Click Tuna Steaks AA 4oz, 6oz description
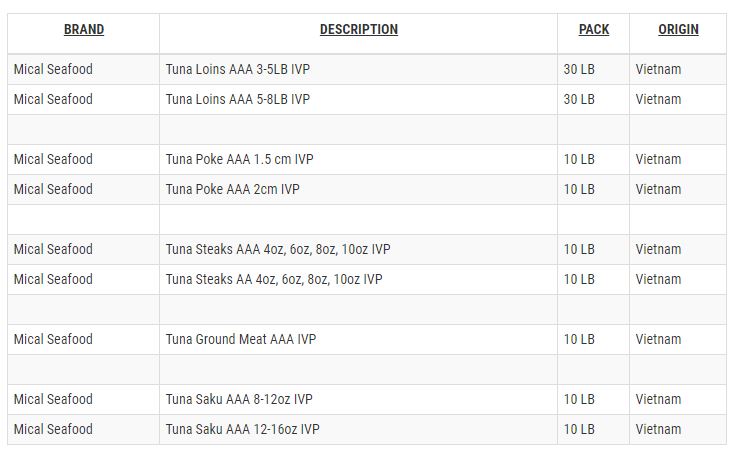 pyautogui.click(x=274, y=279)
